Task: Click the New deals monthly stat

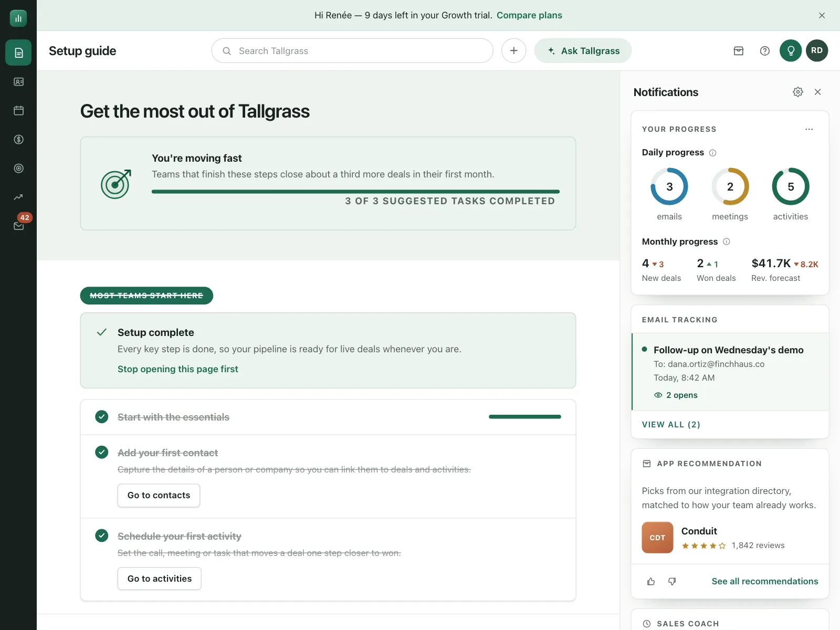Action: (x=661, y=270)
